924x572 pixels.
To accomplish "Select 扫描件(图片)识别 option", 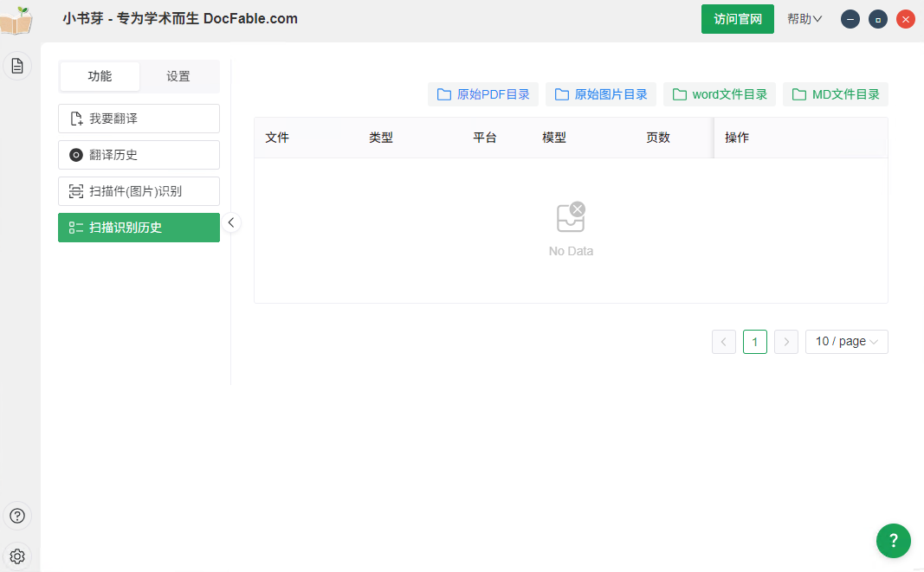I will point(139,191).
